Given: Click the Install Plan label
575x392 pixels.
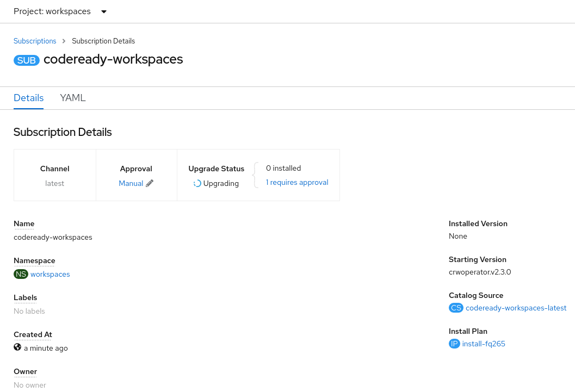Looking at the screenshot, I should click(468, 331).
